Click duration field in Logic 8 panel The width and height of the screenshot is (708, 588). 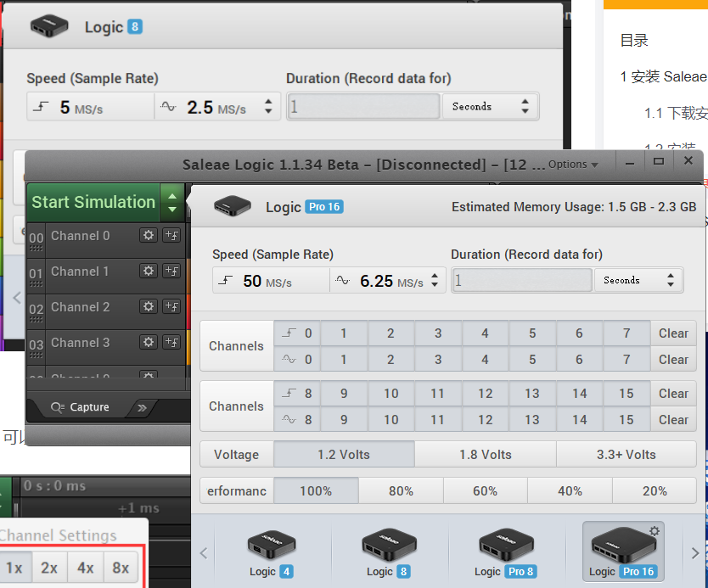click(x=364, y=107)
